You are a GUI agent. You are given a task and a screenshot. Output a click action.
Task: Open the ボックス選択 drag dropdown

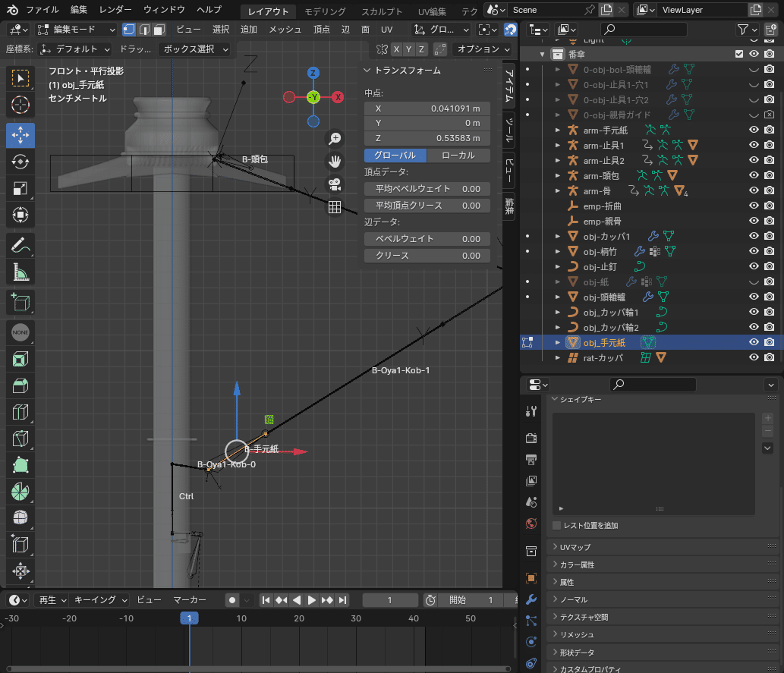[x=194, y=49]
